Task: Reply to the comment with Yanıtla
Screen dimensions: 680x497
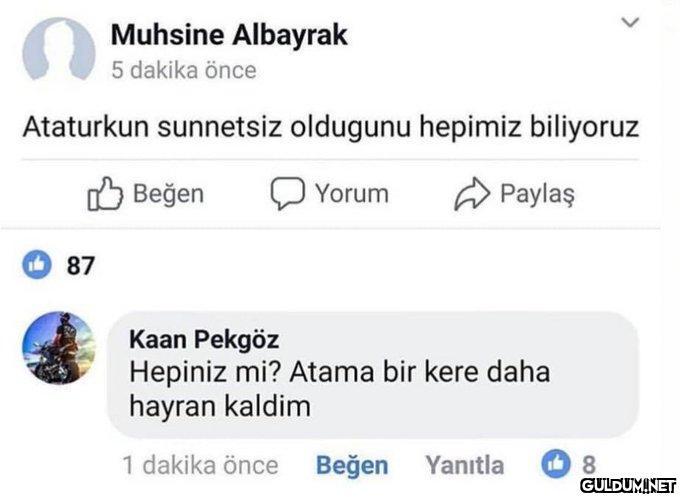Action: pos(465,465)
